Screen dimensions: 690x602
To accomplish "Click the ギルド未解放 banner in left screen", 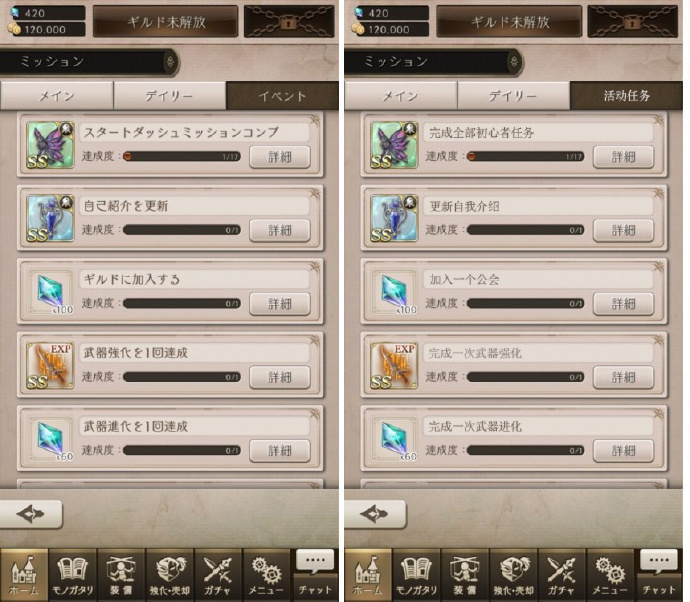I will point(165,21).
